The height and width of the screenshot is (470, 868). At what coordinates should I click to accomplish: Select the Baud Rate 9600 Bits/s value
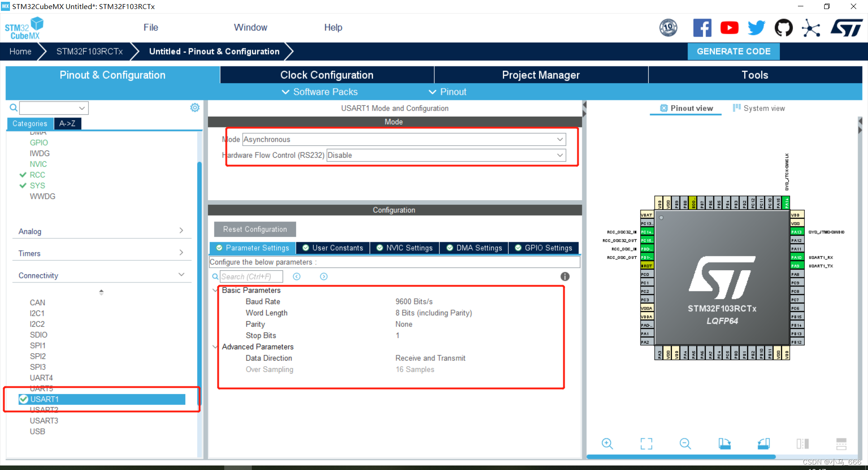tap(414, 301)
